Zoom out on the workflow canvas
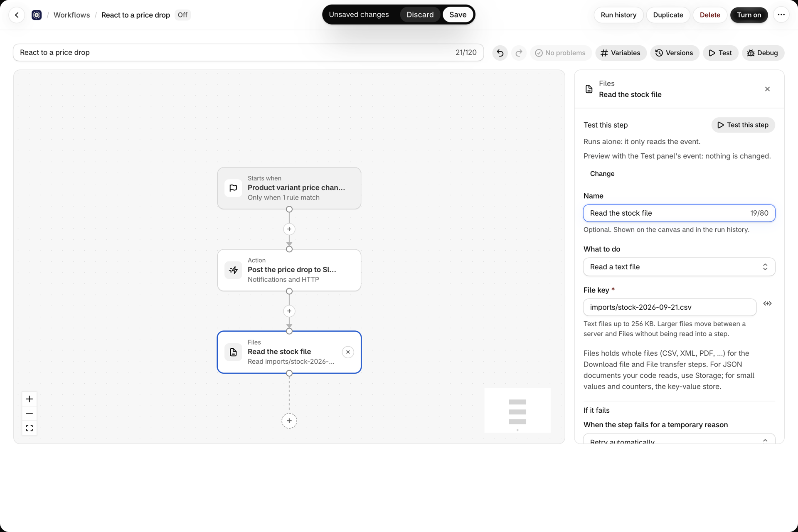 [x=30, y=413]
